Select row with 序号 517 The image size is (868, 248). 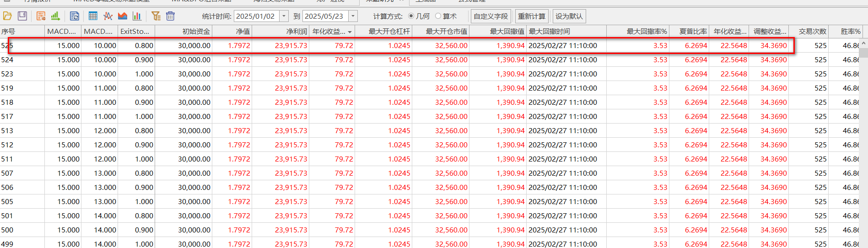430,117
